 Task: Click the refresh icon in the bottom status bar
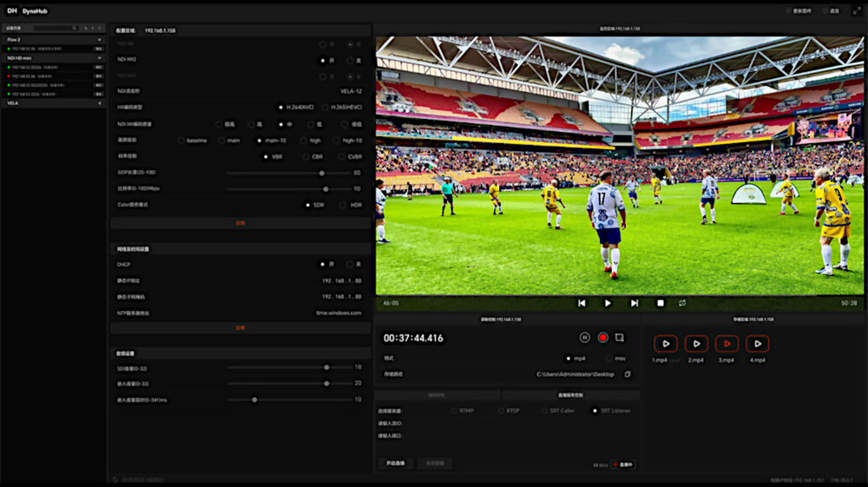(115, 480)
